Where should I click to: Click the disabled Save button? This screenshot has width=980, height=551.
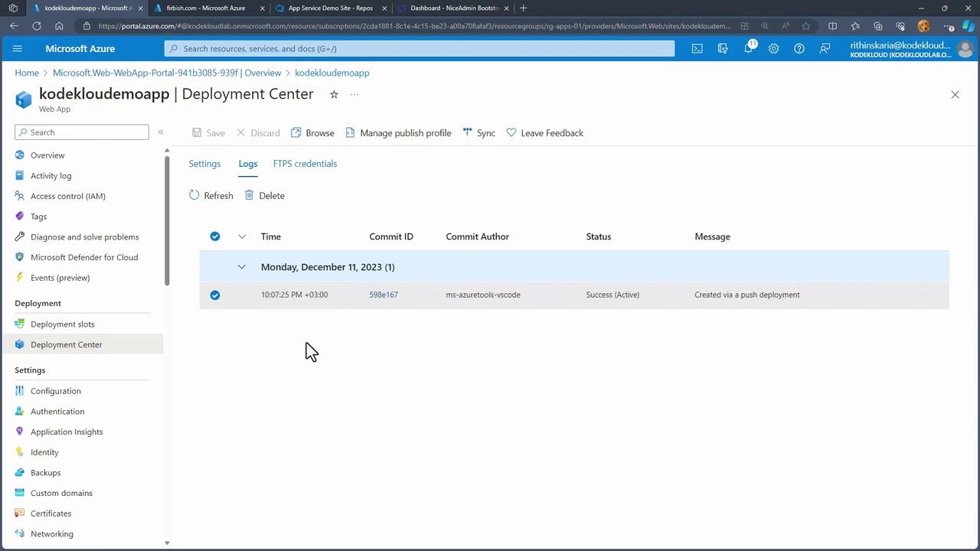coord(208,132)
